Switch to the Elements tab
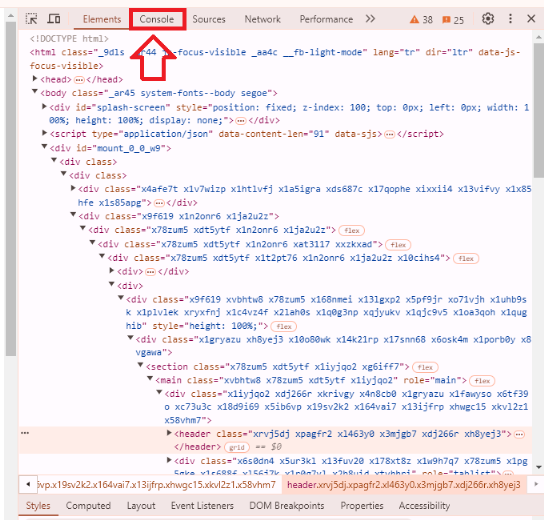This screenshot has height=520, width=544. point(102,19)
